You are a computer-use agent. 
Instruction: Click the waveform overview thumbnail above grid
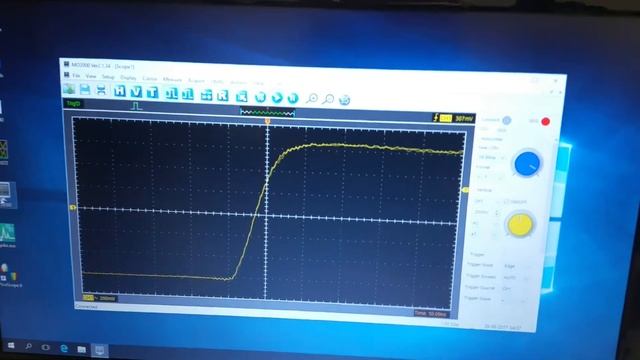point(267,112)
